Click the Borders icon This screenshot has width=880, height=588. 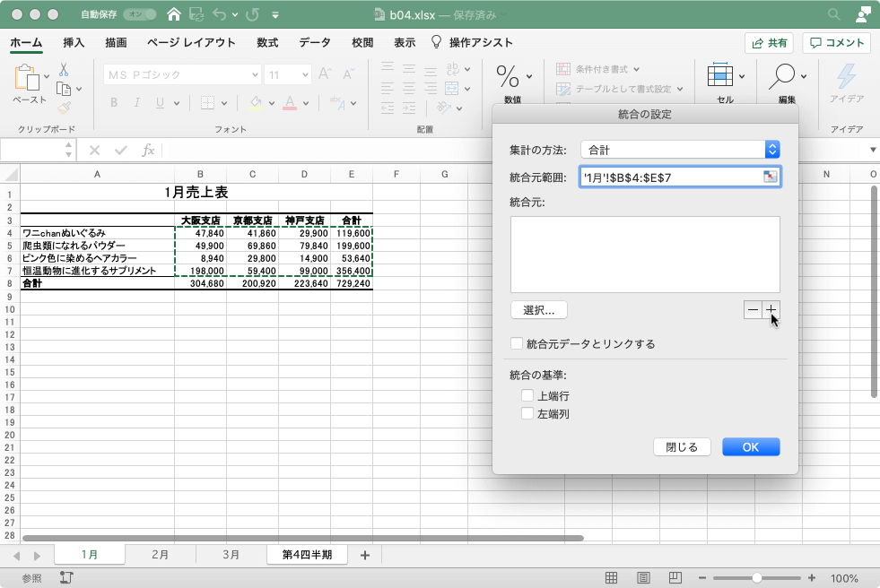point(207,102)
